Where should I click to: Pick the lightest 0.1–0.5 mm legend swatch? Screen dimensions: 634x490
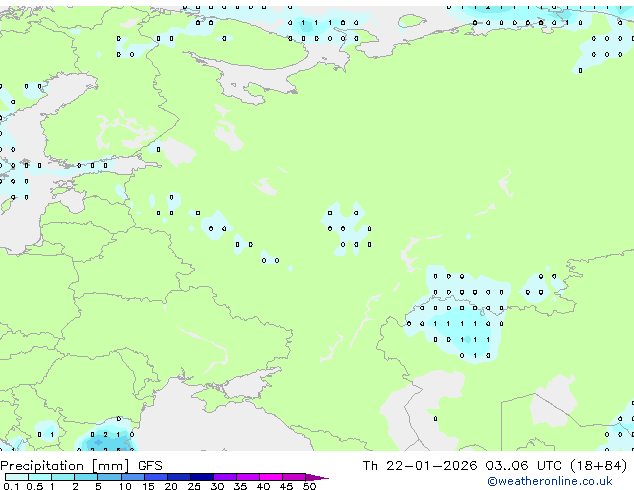pyautogui.click(x=17, y=477)
